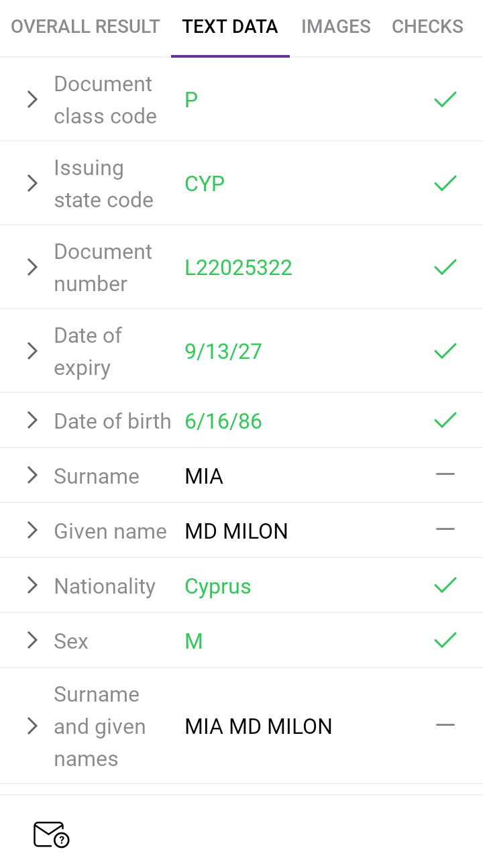
Task: Go to the Checks tab
Action: [x=427, y=27]
